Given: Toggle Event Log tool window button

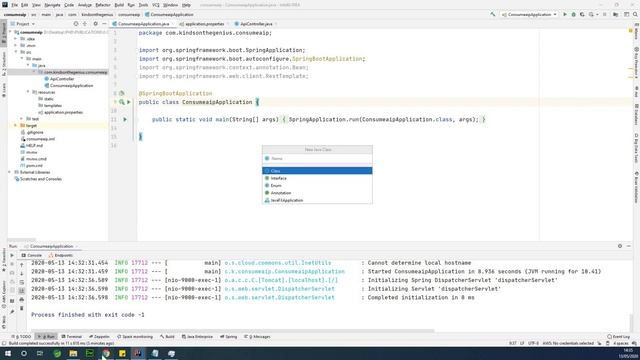Looking at the screenshot, I should [618, 337].
